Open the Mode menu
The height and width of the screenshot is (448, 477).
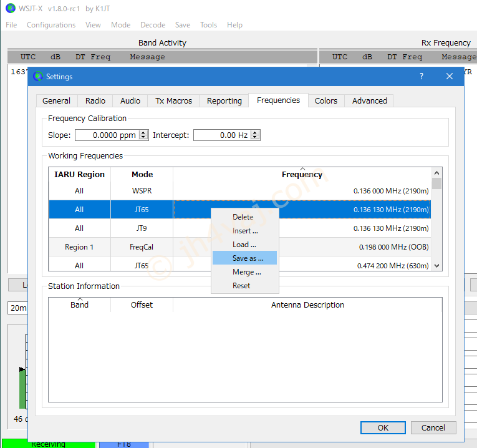pyautogui.click(x=121, y=25)
